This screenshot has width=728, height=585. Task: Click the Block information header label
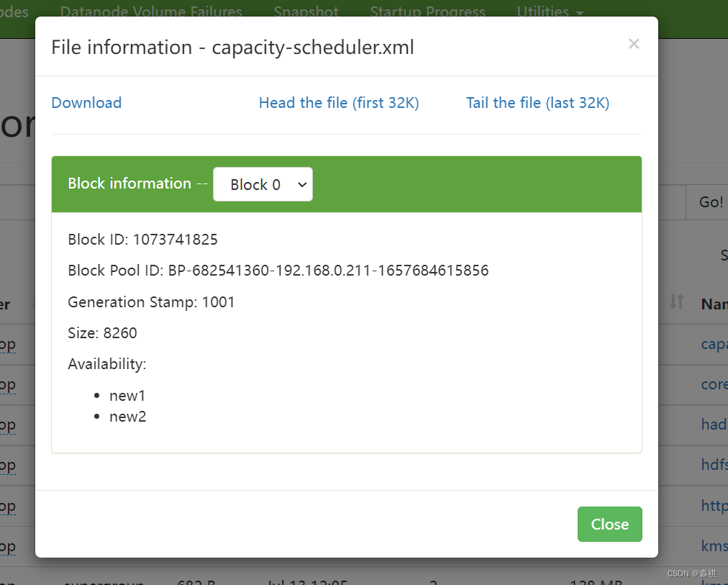click(129, 183)
